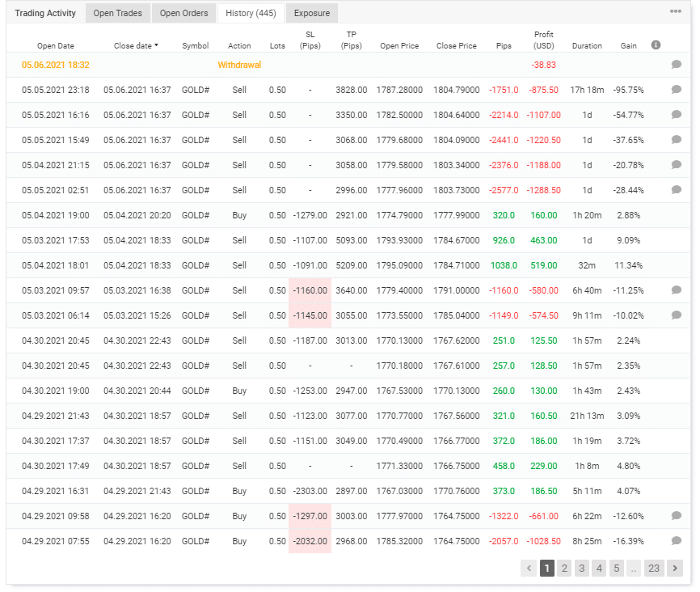The width and height of the screenshot is (700, 592).
Task: Sort by the SL (Pips) header
Action: coord(310,40)
